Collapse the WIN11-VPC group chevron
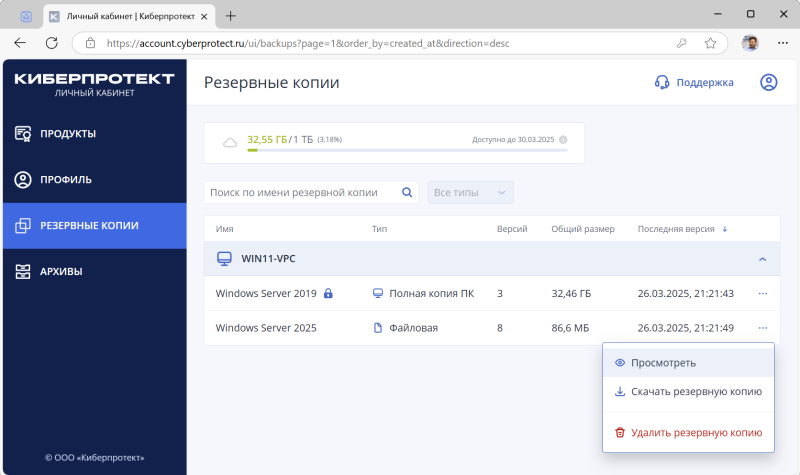Screen dimensions: 800x475 [762, 259]
